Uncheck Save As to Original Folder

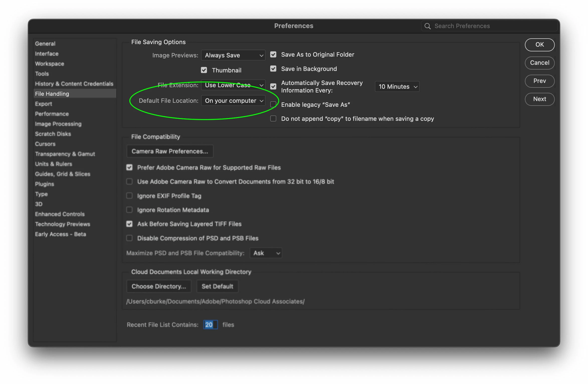tap(273, 54)
